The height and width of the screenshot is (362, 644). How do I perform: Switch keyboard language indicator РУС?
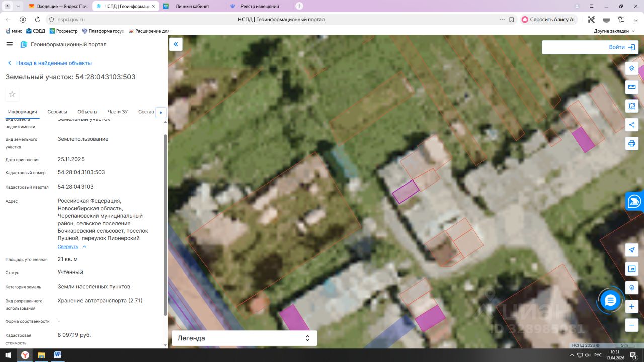598,355
